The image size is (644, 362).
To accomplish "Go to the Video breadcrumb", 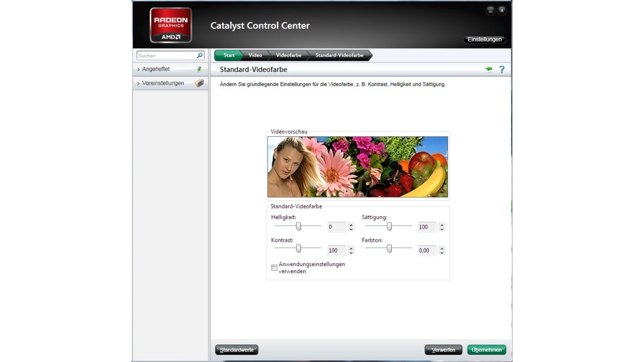I will pos(255,55).
